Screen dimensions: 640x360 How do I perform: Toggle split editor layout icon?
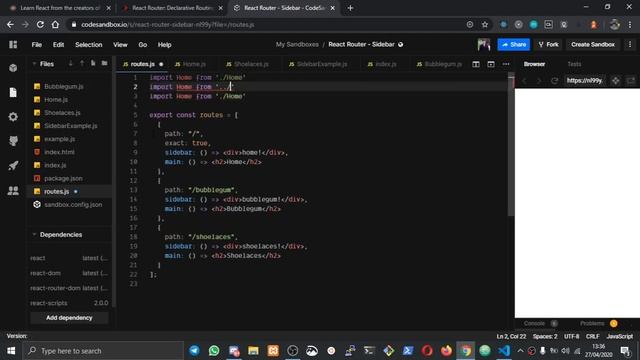(x=476, y=64)
